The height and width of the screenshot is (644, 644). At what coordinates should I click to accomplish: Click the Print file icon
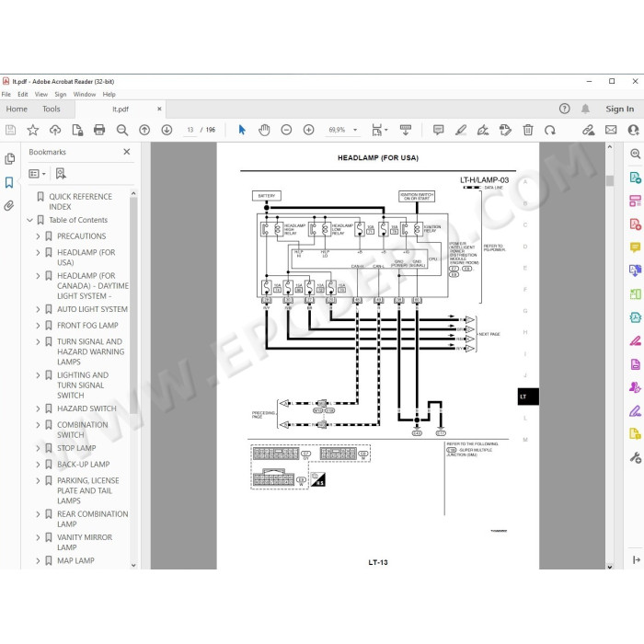point(99,130)
